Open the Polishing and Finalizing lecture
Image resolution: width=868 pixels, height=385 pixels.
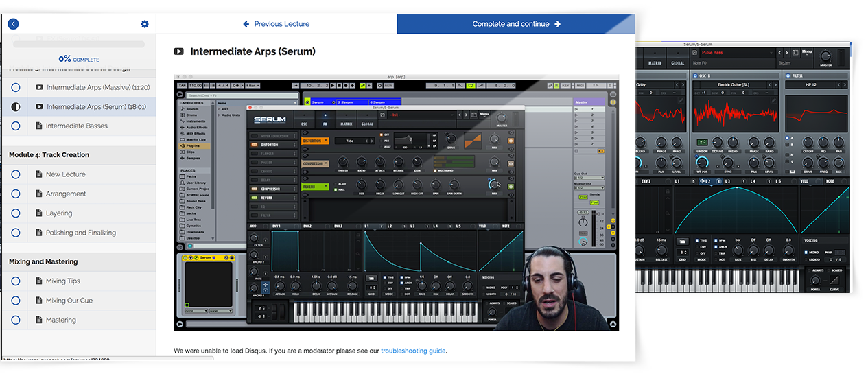coord(81,233)
